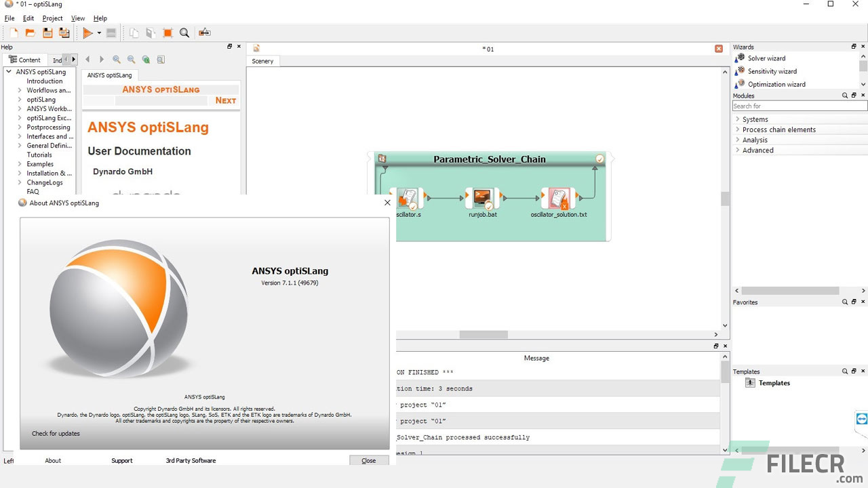Open 3rd Party Software in About dialog
The width and height of the screenshot is (868, 488).
coord(191,461)
